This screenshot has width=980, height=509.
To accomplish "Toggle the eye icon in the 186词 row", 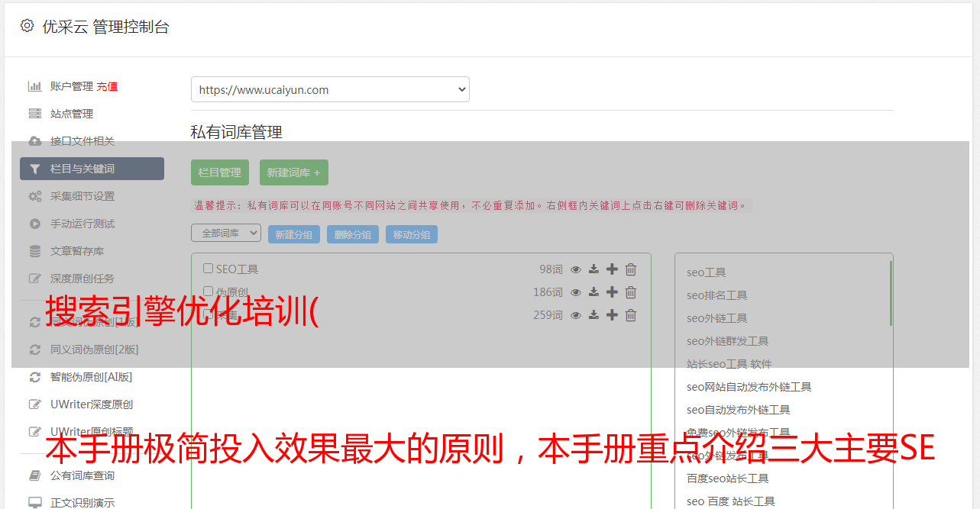I will tap(576, 292).
